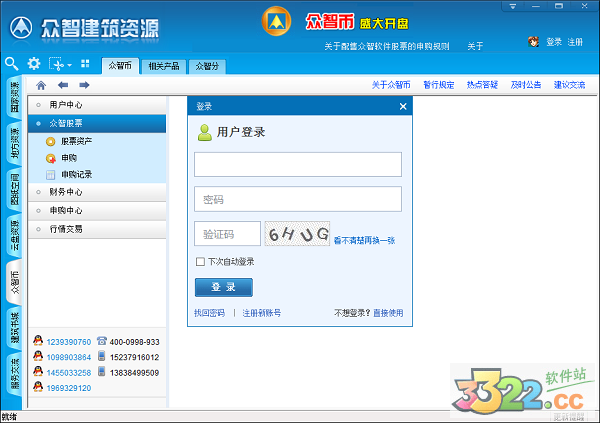Click the search magnifier icon in toolbar

tap(11, 64)
